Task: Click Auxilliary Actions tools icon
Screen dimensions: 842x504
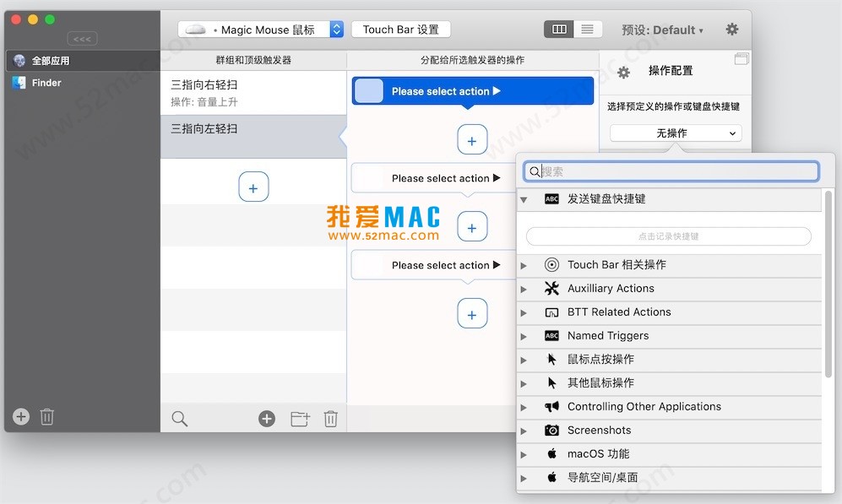Action: click(551, 288)
